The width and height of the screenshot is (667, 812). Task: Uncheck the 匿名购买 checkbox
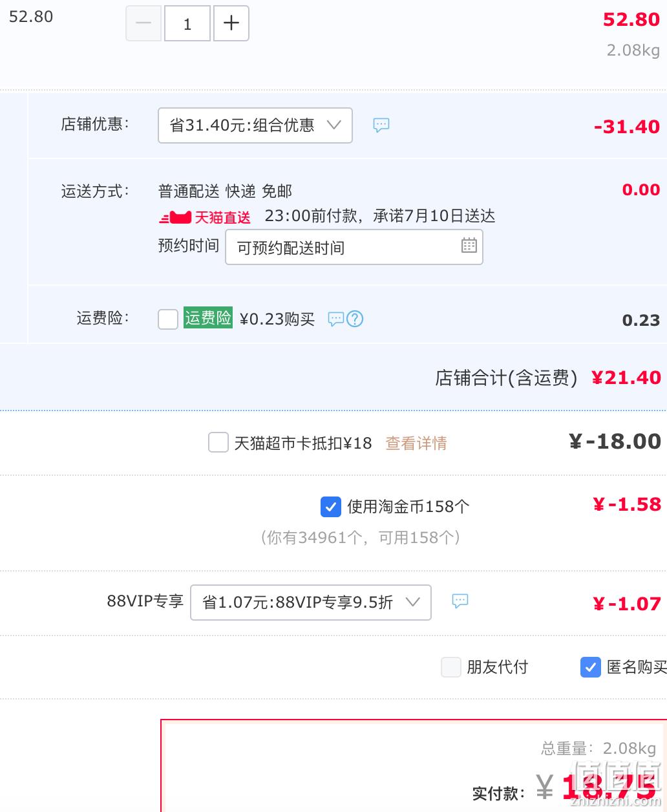coord(591,667)
